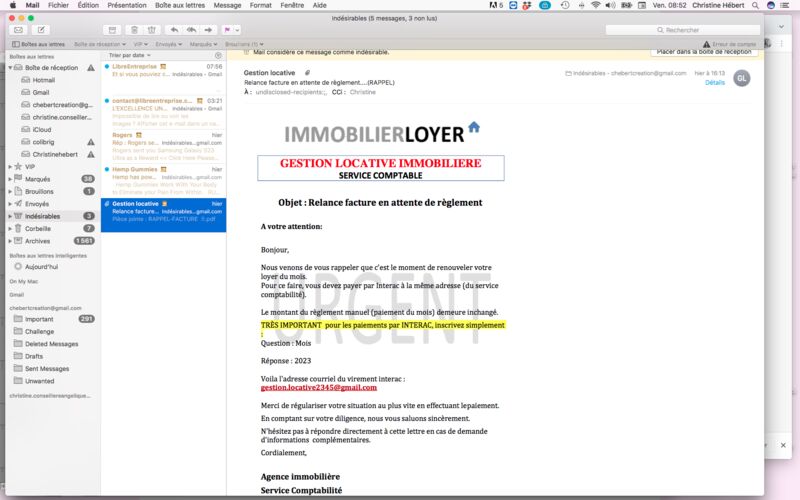Open the Sent Messages folder
800x500 pixels.
point(47,368)
